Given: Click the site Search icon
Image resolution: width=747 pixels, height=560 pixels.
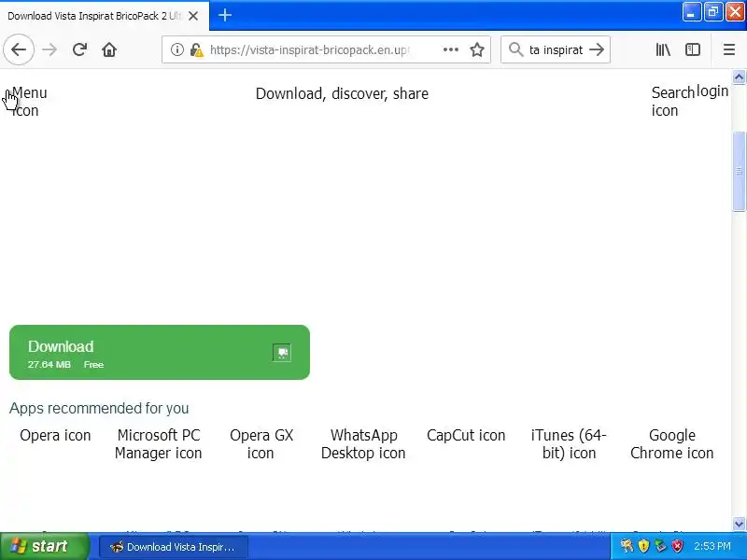Looking at the screenshot, I should 672,102.
